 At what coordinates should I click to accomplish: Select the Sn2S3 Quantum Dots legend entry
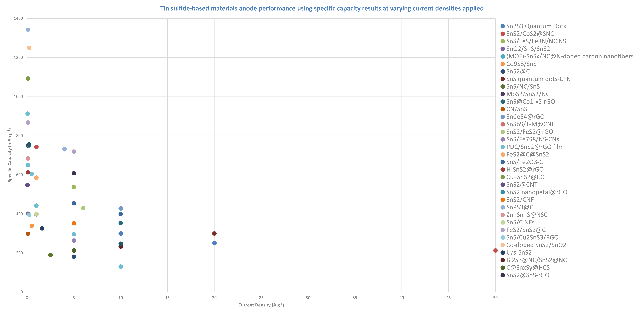pyautogui.click(x=536, y=26)
